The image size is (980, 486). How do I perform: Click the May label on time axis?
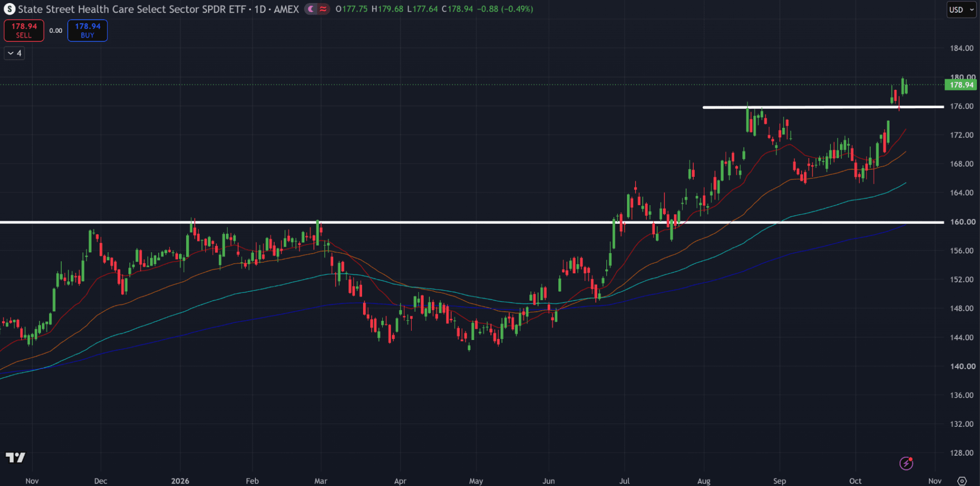(x=476, y=481)
